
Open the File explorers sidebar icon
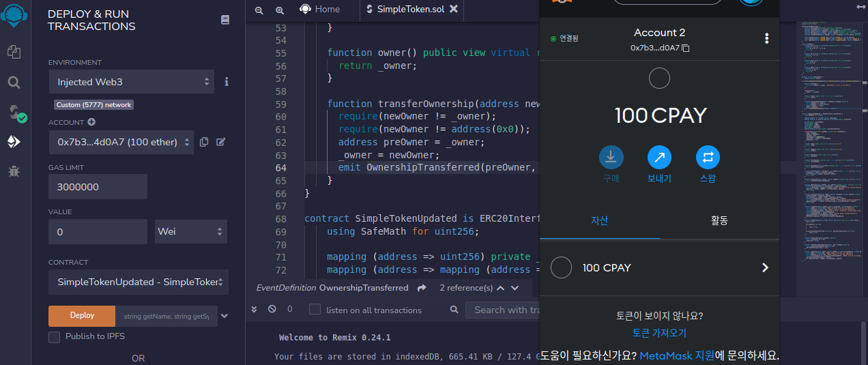14,52
